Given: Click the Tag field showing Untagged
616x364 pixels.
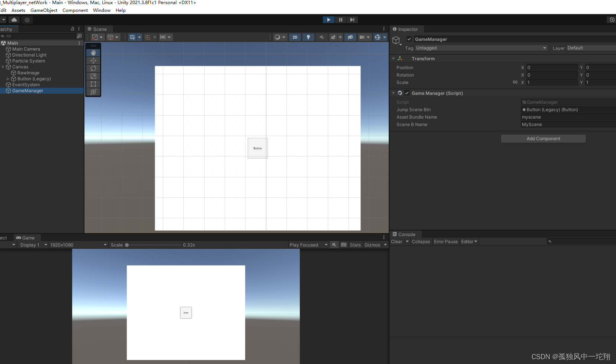Looking at the screenshot, I should point(480,48).
